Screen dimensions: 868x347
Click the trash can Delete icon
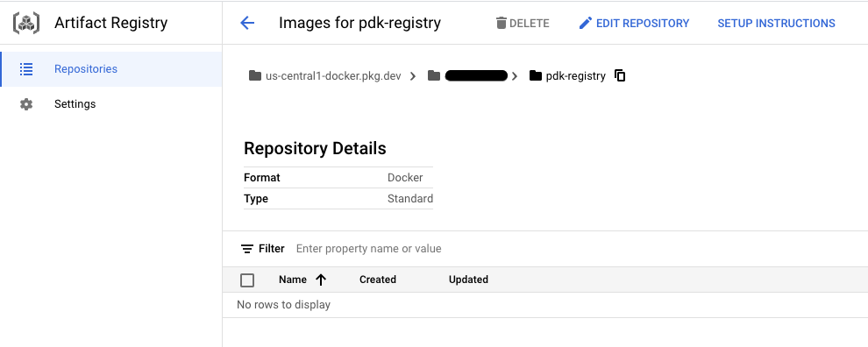click(501, 23)
